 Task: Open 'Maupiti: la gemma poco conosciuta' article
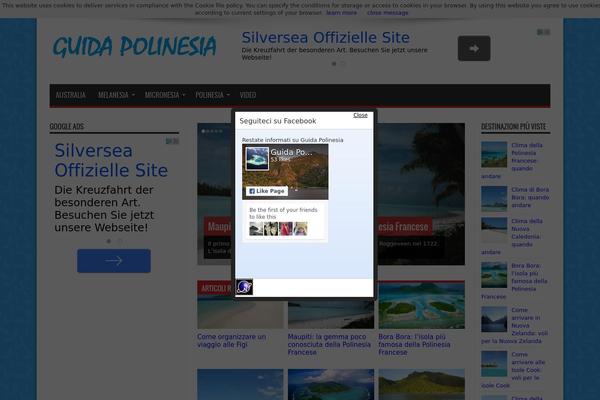pos(329,344)
